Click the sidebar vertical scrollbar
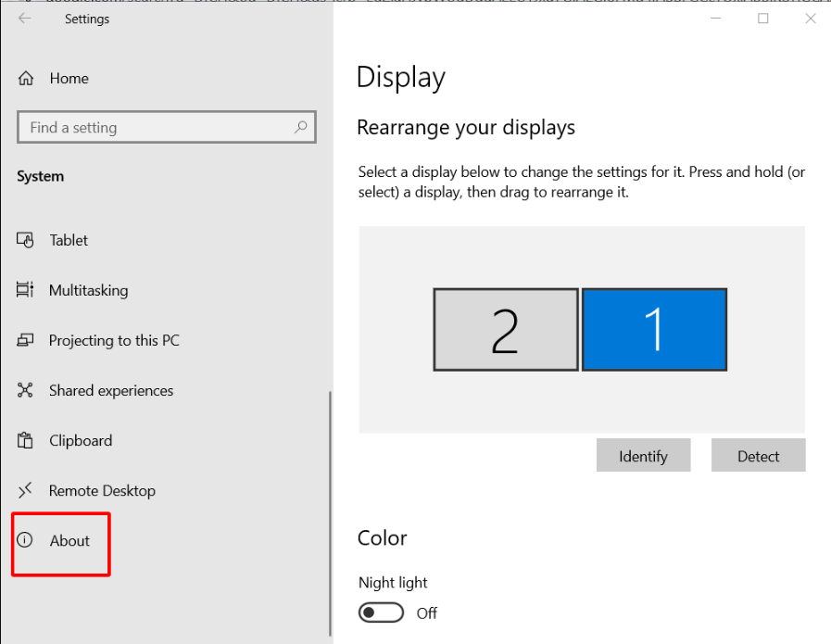The image size is (831, 644). [330, 510]
